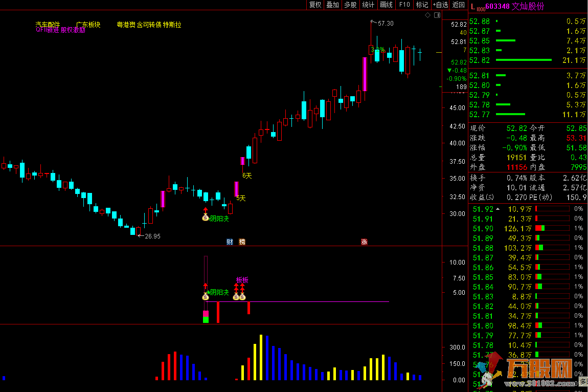Open the 汽车配件 sector tag
This screenshot has width=588, height=392.
click(x=48, y=25)
